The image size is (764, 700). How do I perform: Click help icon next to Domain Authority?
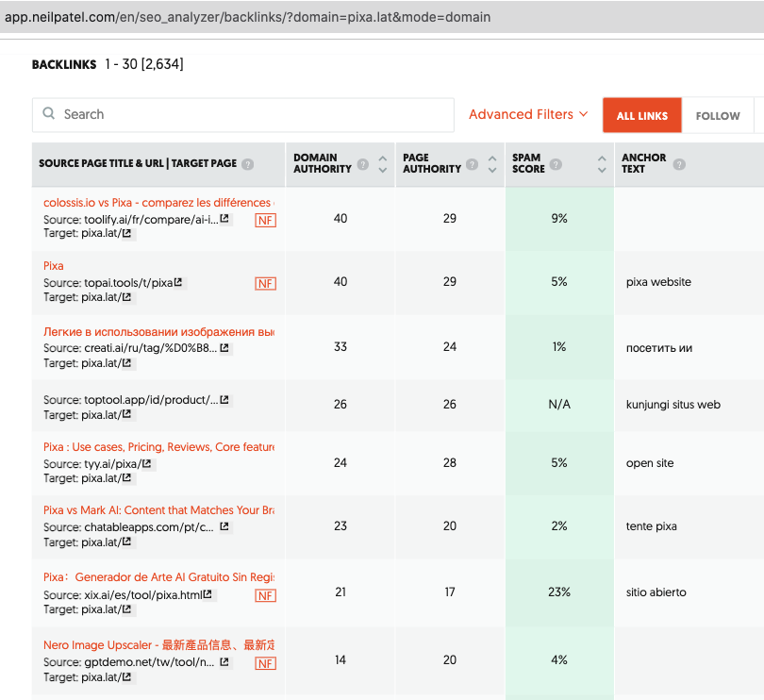point(360,169)
